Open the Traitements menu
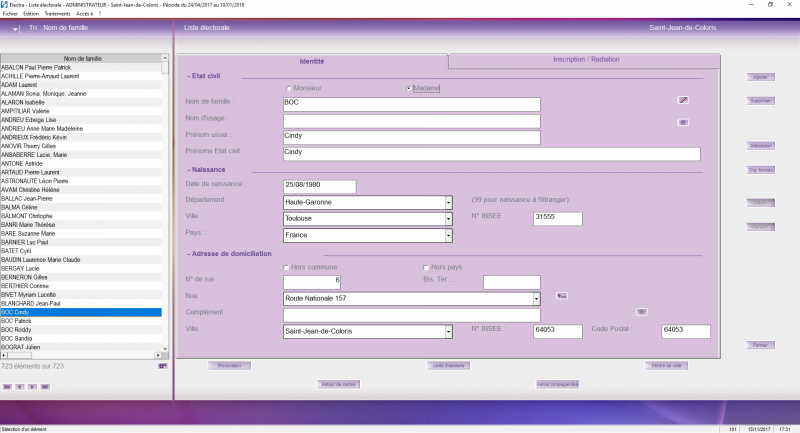This screenshot has height=433, width=800. [x=58, y=13]
